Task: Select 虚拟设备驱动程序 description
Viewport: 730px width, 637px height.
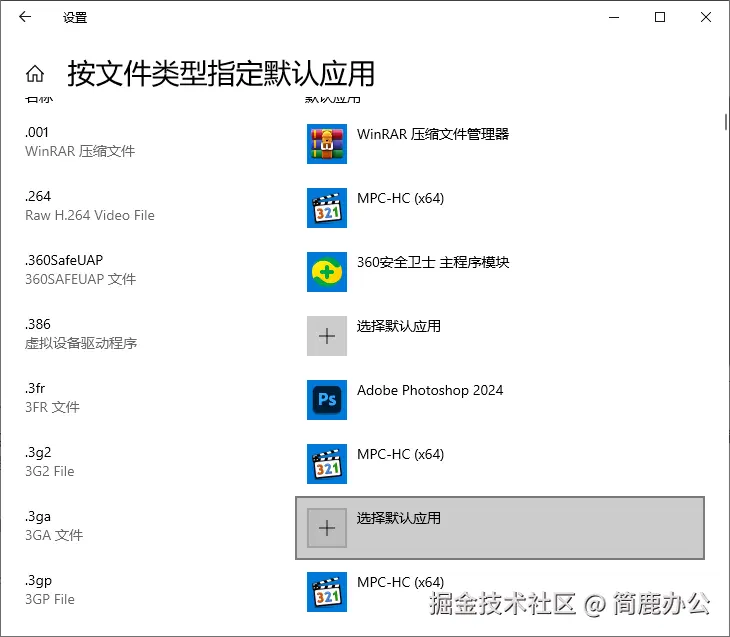Action: (x=81, y=343)
